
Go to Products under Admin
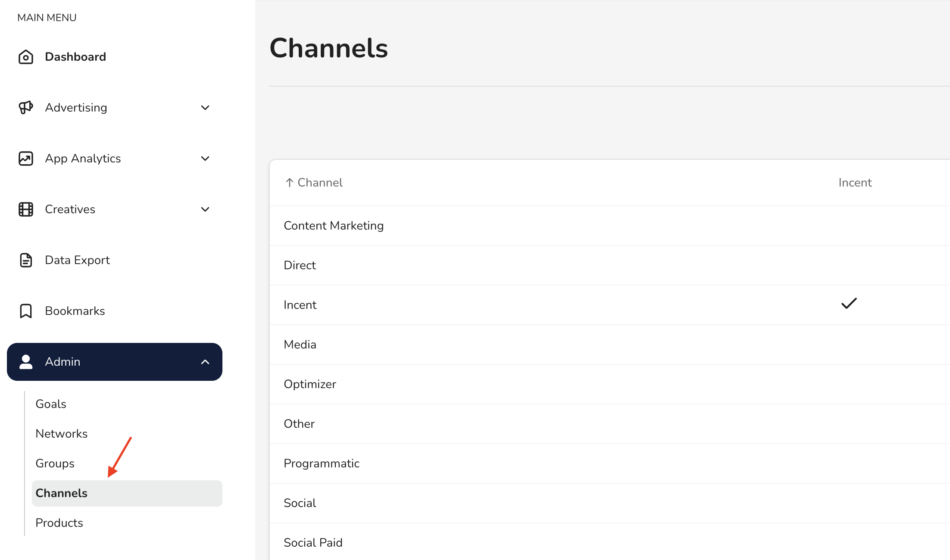59,523
